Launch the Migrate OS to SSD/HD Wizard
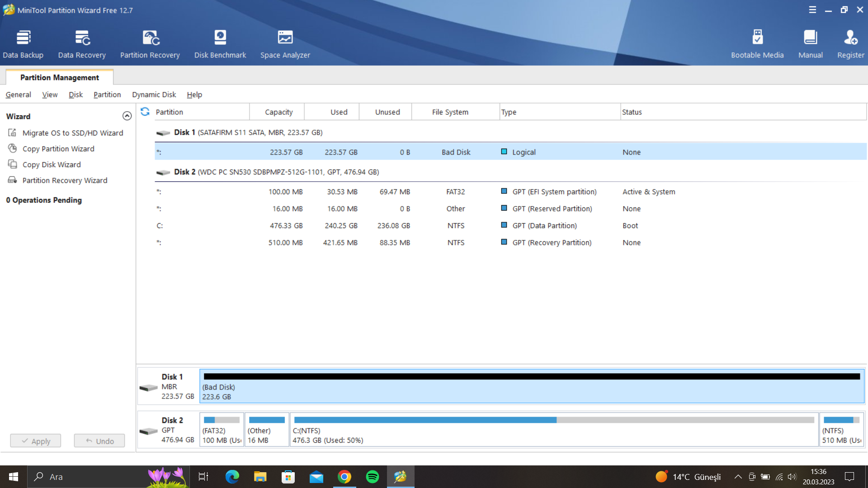This screenshot has width=868, height=488. (72, 133)
